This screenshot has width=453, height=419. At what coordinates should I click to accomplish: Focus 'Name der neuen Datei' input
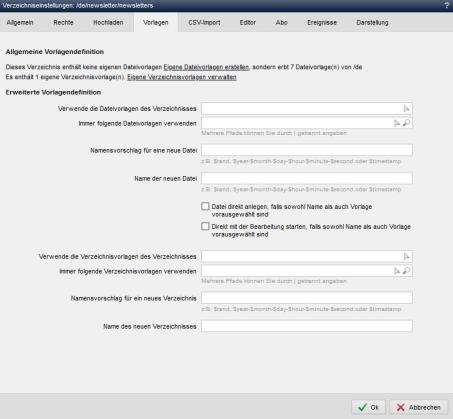[307, 178]
